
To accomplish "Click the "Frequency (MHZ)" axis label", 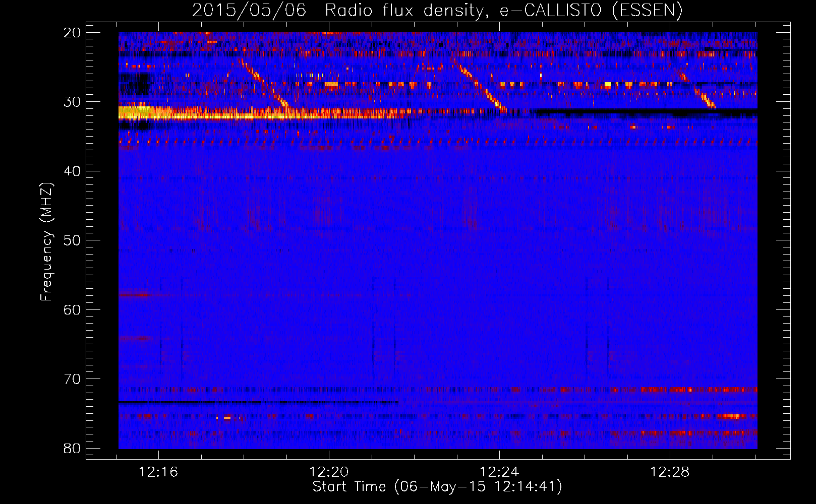I will click(x=46, y=242).
